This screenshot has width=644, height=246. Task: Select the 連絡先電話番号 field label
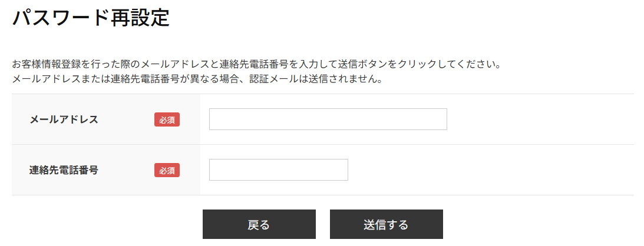click(64, 170)
